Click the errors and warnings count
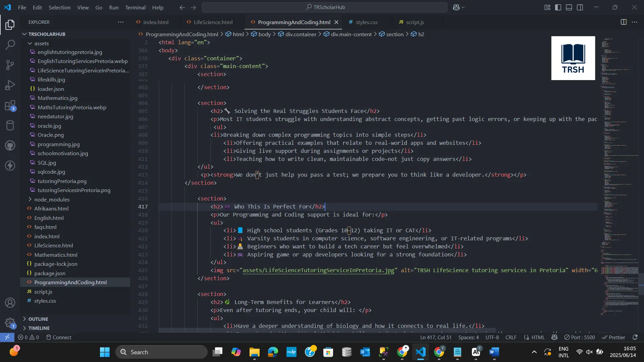Screen dimensions: 644x362 28,337
